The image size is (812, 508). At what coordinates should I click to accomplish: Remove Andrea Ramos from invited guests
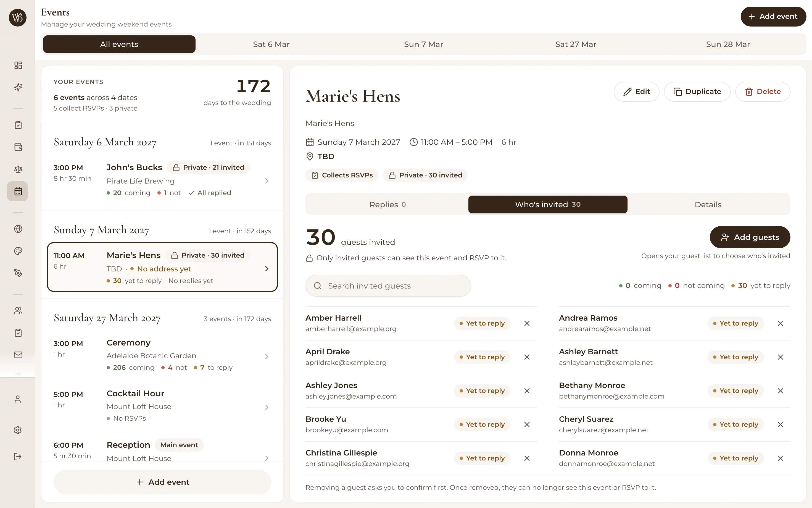781,323
